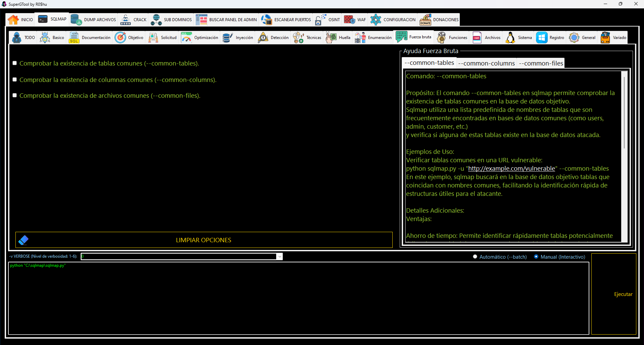Viewport: 644px width, 345px height.
Task: Click the sqlmap command output box
Action: (299, 298)
